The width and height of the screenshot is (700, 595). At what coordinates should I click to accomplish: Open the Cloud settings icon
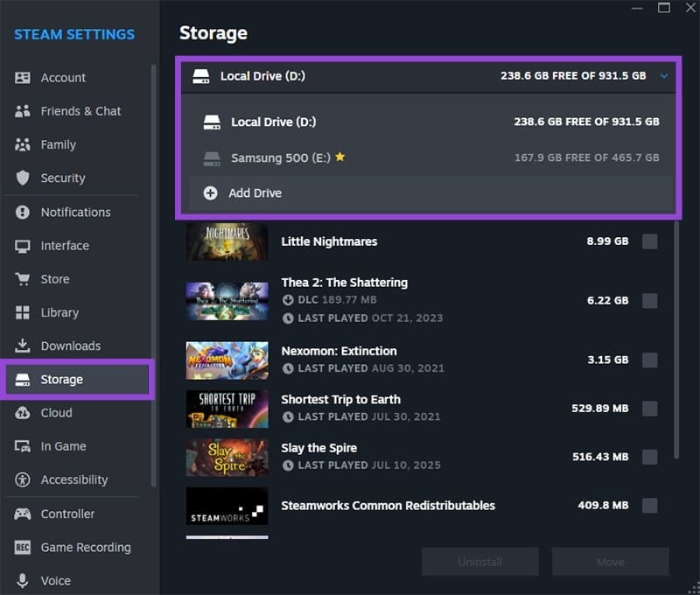tap(24, 413)
